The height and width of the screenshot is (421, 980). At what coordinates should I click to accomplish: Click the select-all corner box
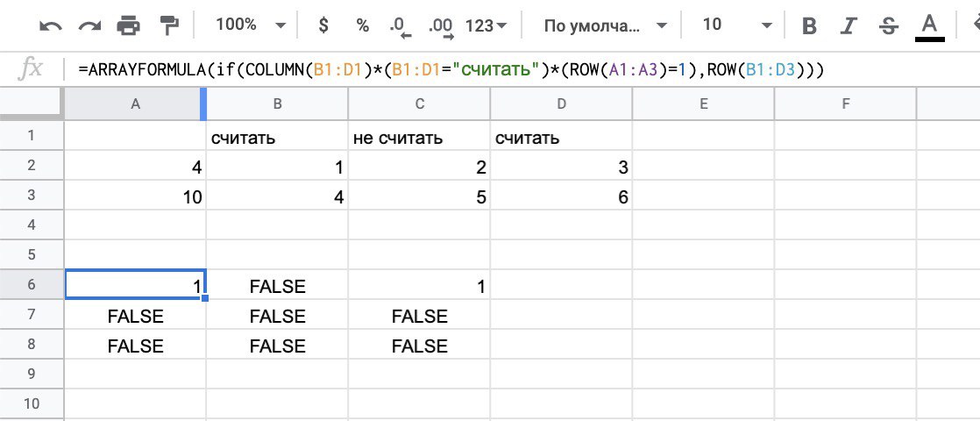pyautogui.click(x=32, y=105)
